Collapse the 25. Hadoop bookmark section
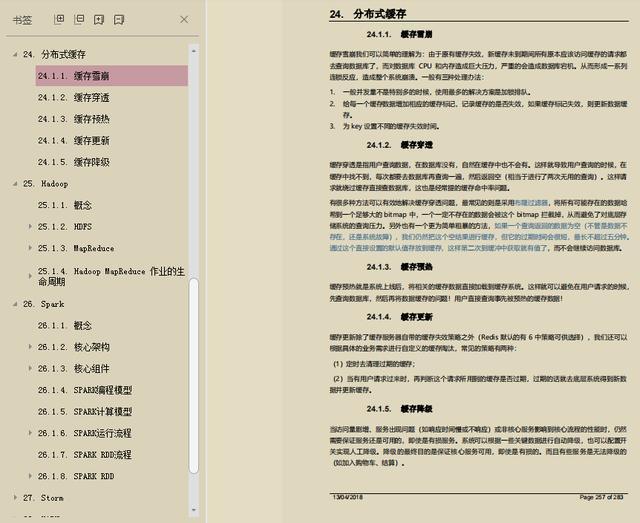The height and width of the screenshot is (523, 640). [15, 184]
